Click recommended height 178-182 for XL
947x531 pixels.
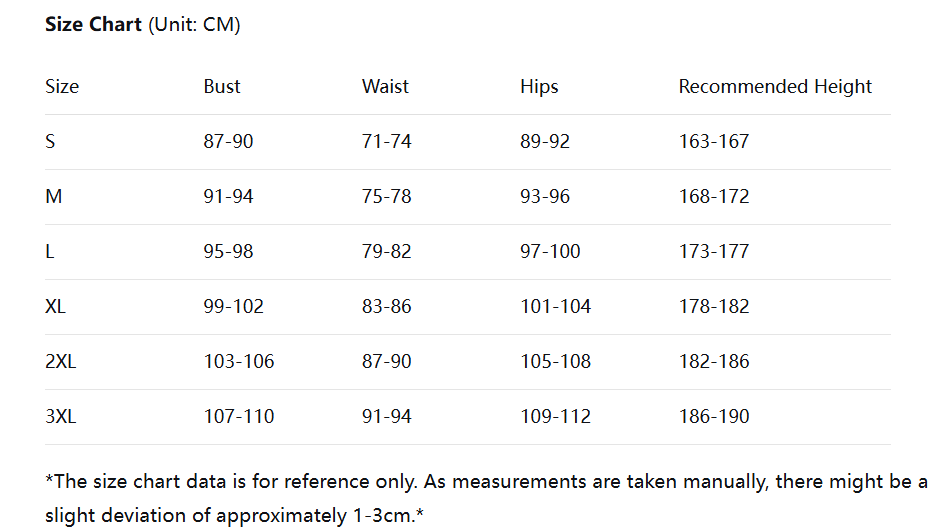coord(714,307)
